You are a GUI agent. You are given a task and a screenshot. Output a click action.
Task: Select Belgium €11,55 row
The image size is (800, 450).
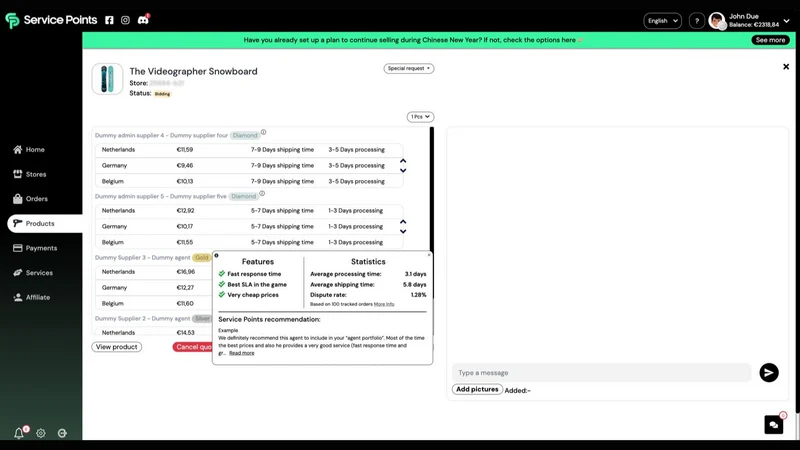tap(249, 242)
